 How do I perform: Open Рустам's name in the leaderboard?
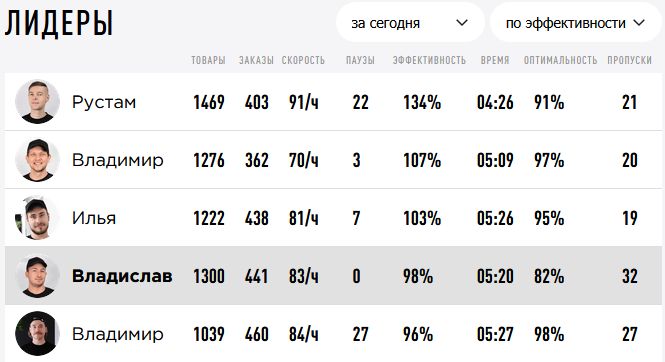(x=104, y=102)
